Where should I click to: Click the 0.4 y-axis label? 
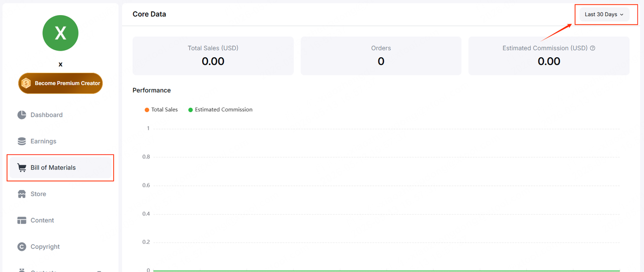pyautogui.click(x=146, y=214)
